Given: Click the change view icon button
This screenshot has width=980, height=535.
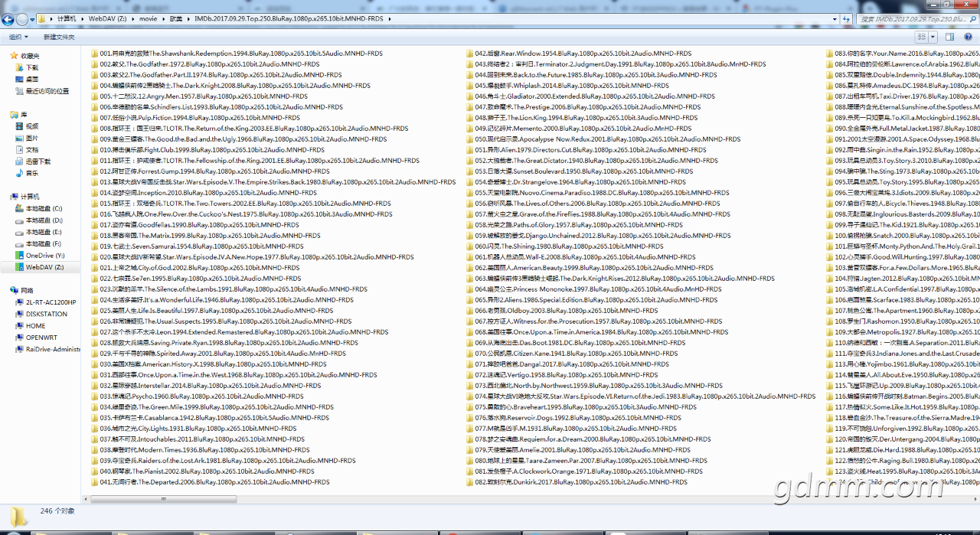Looking at the screenshot, I should (x=923, y=37).
